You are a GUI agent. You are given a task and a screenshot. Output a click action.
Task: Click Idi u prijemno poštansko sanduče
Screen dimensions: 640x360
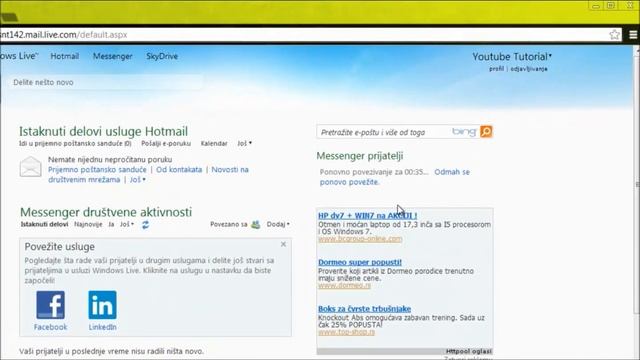pyautogui.click(x=75, y=144)
